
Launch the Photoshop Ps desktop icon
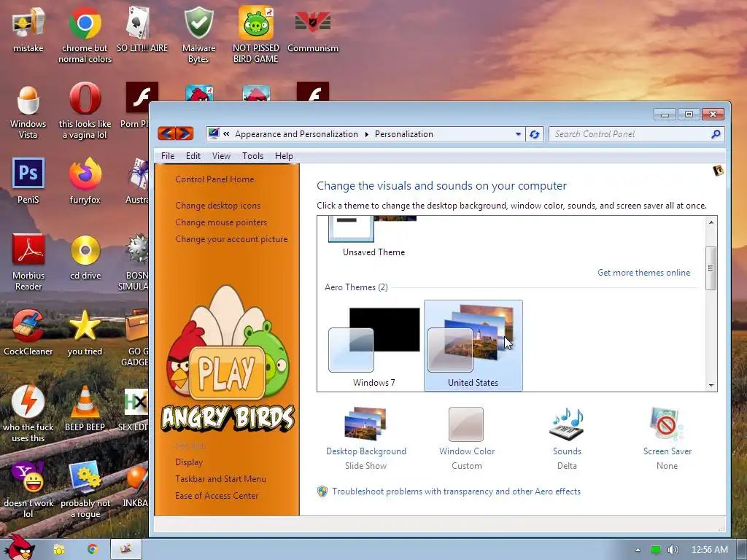pyautogui.click(x=28, y=174)
